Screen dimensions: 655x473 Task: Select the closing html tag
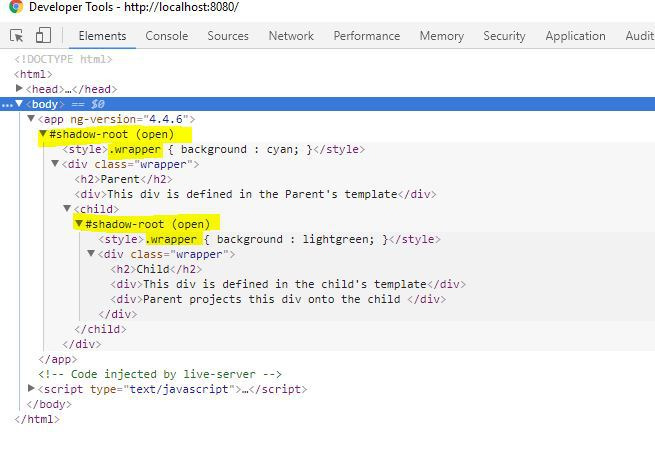(37, 419)
